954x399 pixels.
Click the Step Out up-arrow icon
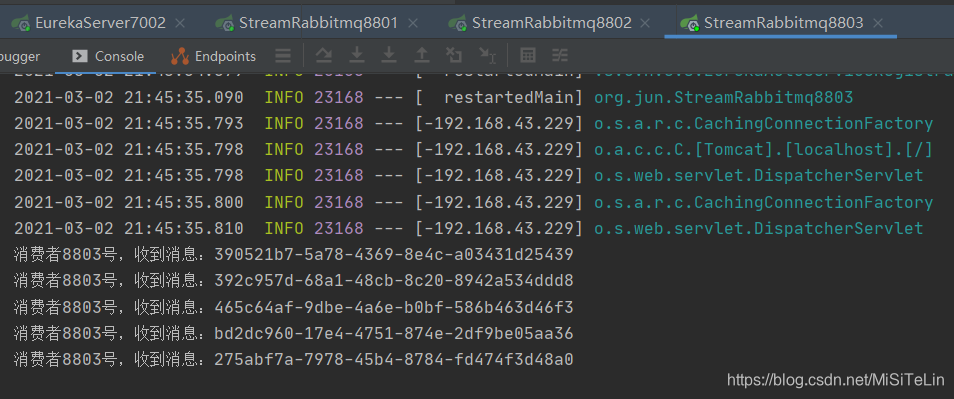(422, 55)
